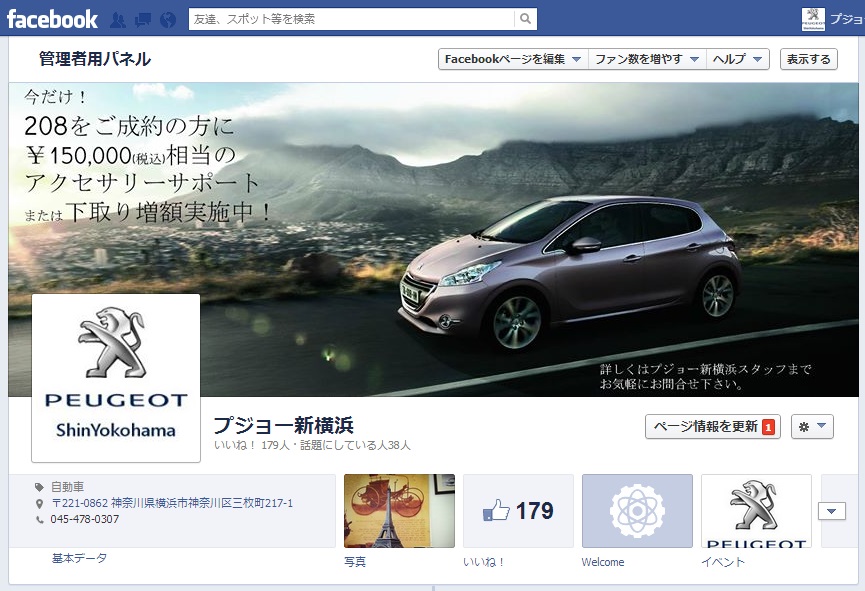This screenshot has width=865, height=591.
Task: Open the いいね! 179 likes tile
Action: point(518,511)
